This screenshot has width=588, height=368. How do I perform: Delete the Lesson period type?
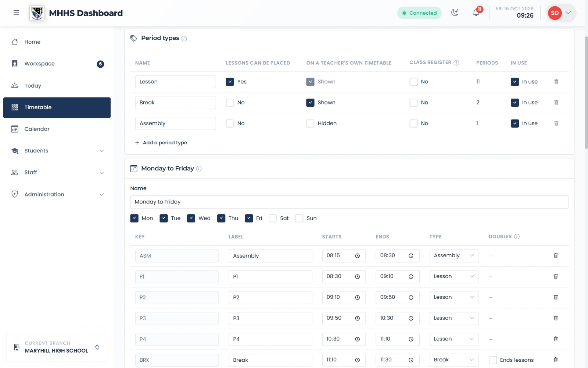click(x=556, y=82)
